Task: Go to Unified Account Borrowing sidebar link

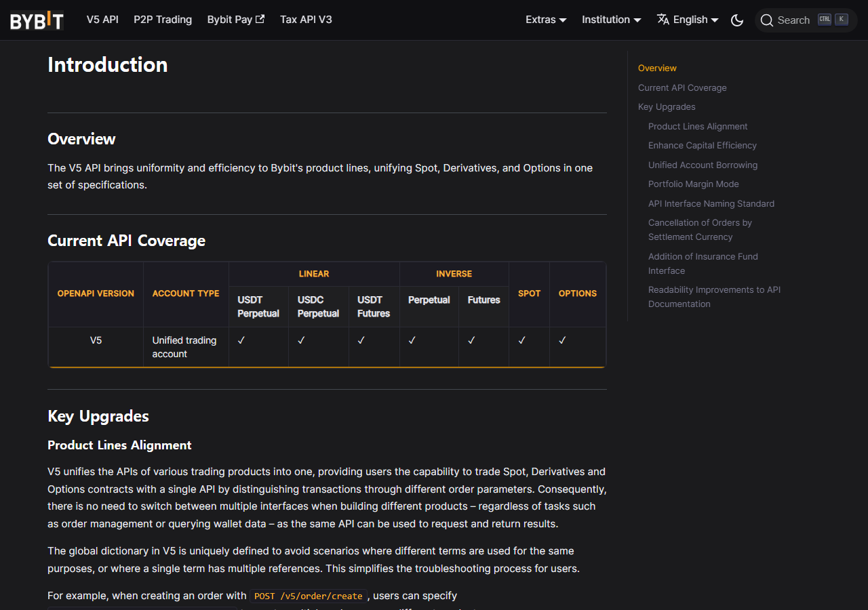Action: coord(703,165)
